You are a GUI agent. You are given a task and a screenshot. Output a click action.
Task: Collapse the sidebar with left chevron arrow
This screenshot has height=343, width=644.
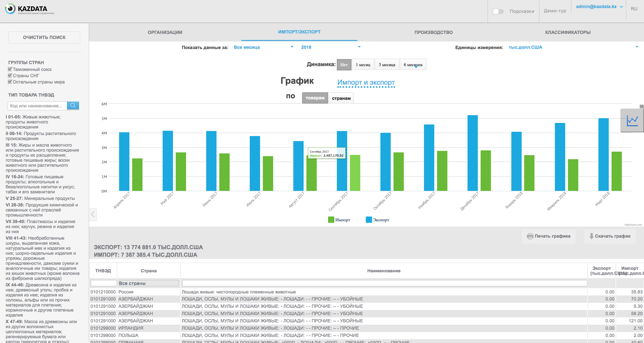tap(93, 215)
